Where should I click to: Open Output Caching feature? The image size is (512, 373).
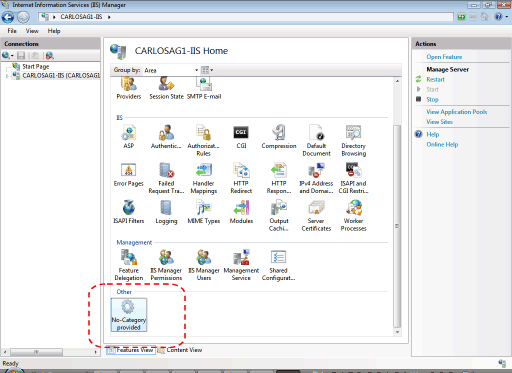[279, 215]
